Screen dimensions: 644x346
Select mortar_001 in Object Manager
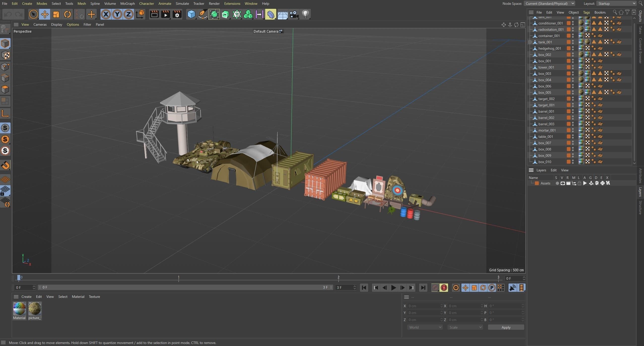547,130
